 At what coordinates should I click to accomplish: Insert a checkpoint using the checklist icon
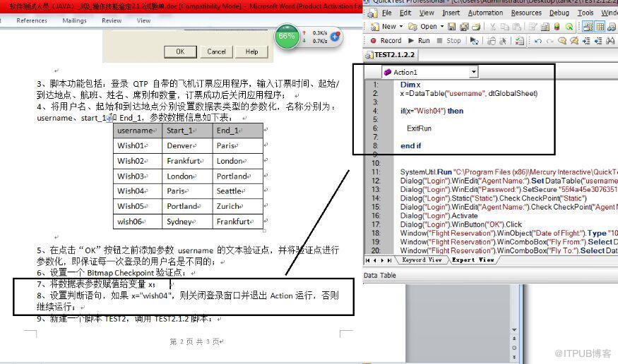coord(519,40)
